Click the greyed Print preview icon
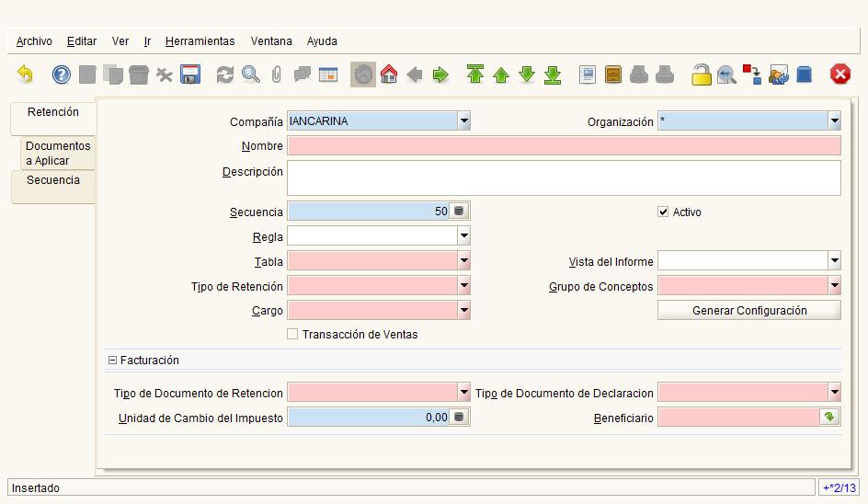Viewport: 868px width, 504px height. (639, 74)
